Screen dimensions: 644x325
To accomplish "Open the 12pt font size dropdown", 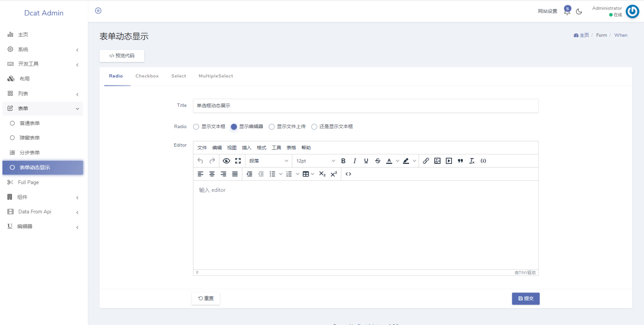I will point(315,161).
